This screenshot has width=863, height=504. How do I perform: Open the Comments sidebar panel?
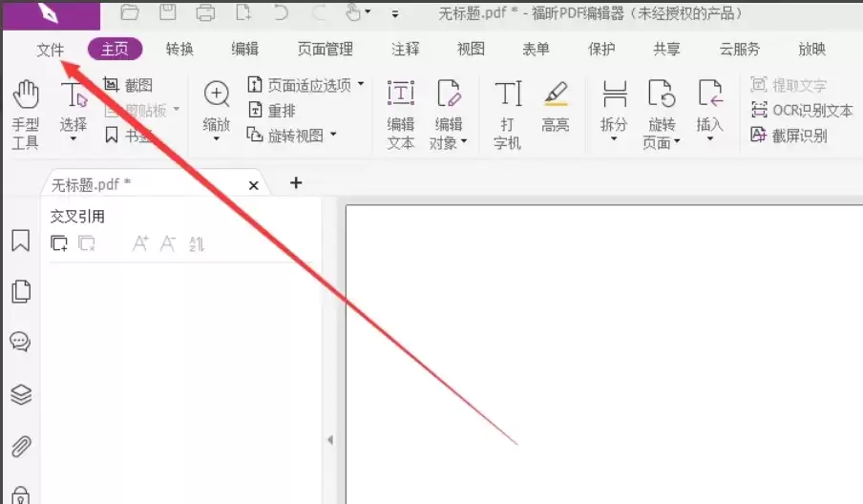tap(20, 342)
